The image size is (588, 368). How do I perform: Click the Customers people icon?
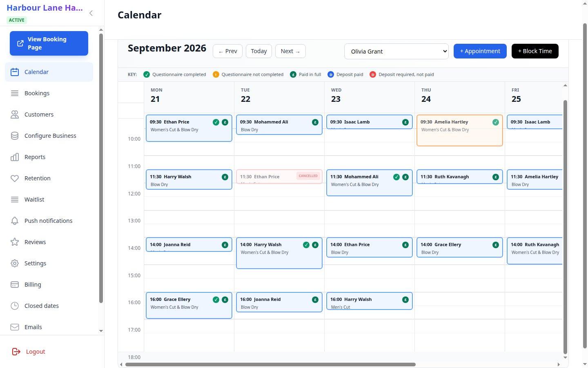[x=15, y=114]
